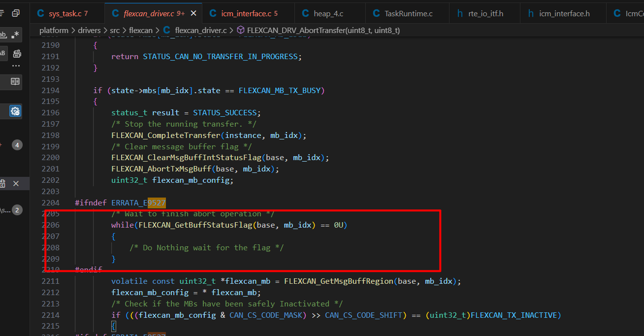
Task: Click STATUS_SUCCESS on line 2196
Action: (225, 112)
